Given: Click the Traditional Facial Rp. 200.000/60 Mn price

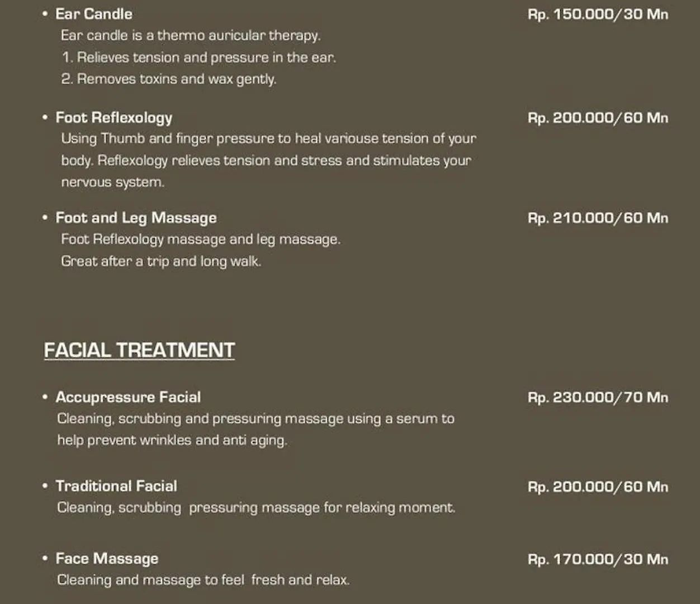Looking at the screenshot, I should tap(598, 487).
